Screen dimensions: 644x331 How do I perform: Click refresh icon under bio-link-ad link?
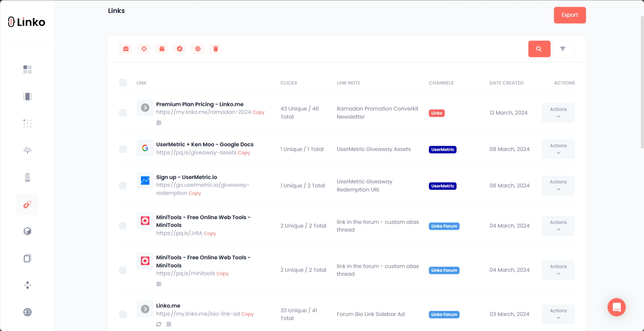159,324
